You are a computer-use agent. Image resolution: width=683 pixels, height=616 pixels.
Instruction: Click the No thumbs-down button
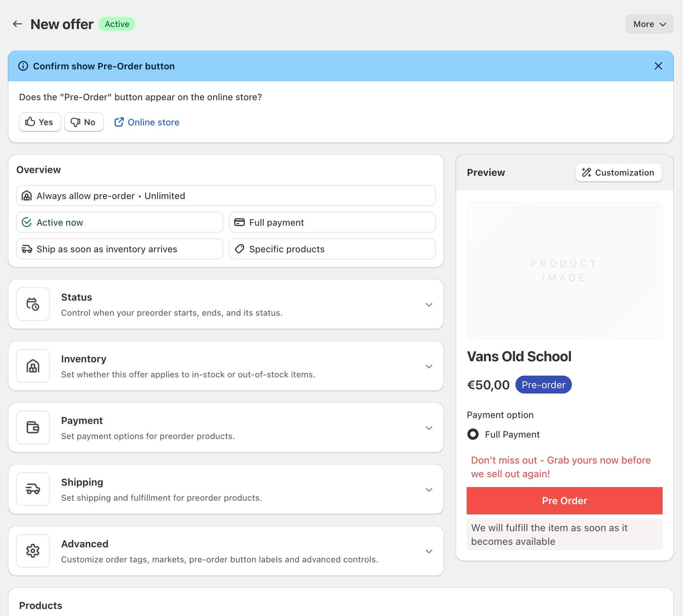tap(84, 122)
